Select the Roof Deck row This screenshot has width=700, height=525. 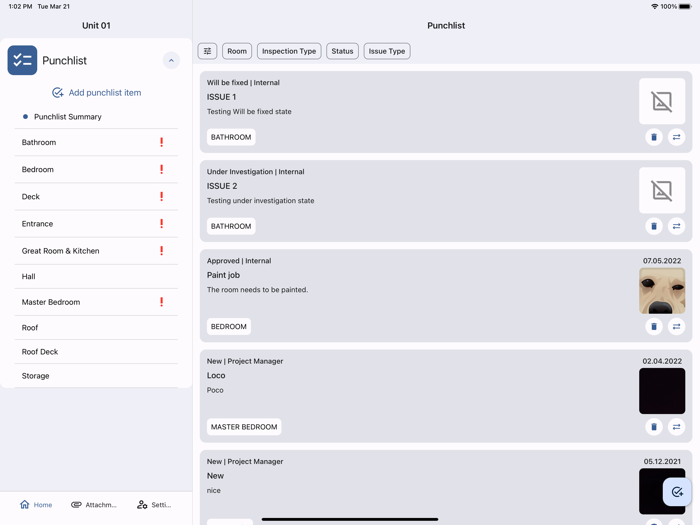(x=96, y=352)
